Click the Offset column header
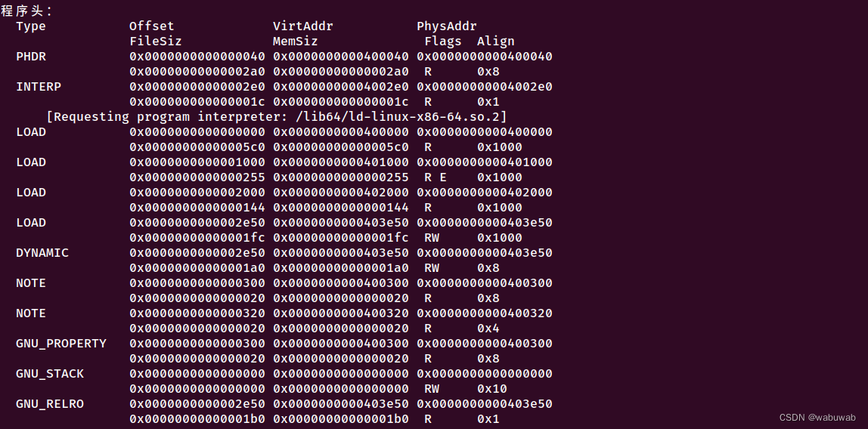Screen dimensions: 868x429 coord(152,26)
